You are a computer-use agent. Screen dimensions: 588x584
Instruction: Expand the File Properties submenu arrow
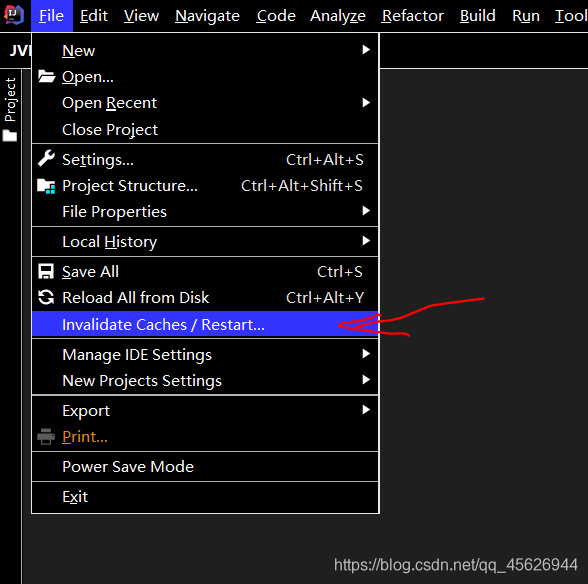point(366,211)
